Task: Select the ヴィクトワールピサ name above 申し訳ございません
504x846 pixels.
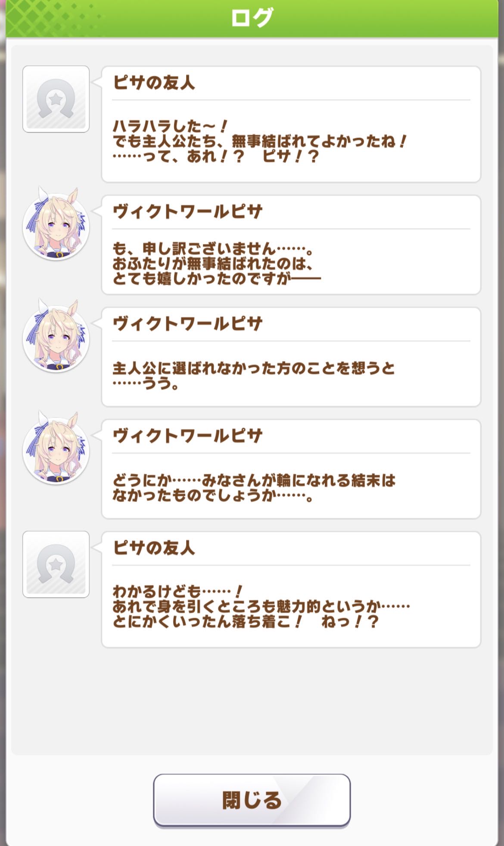Action: coord(187,212)
